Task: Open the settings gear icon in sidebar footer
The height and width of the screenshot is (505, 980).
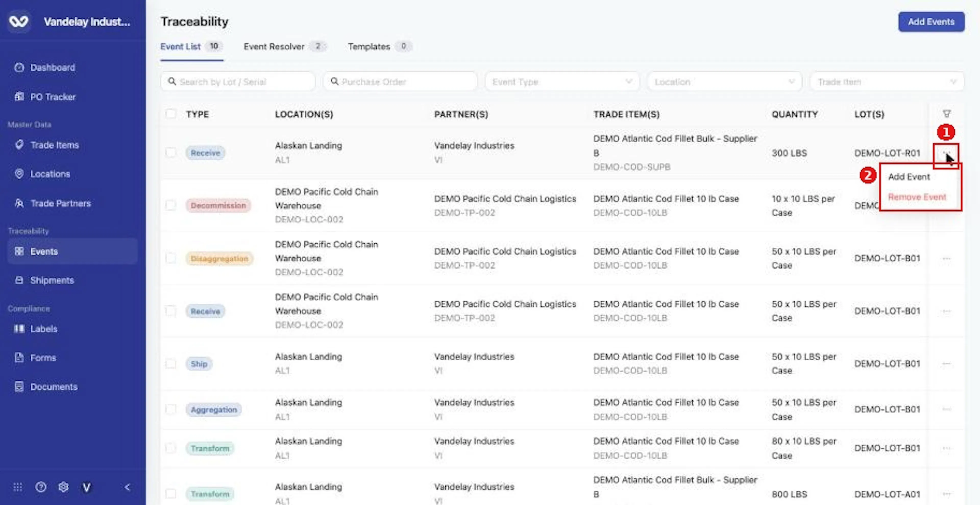Action: [x=64, y=487]
